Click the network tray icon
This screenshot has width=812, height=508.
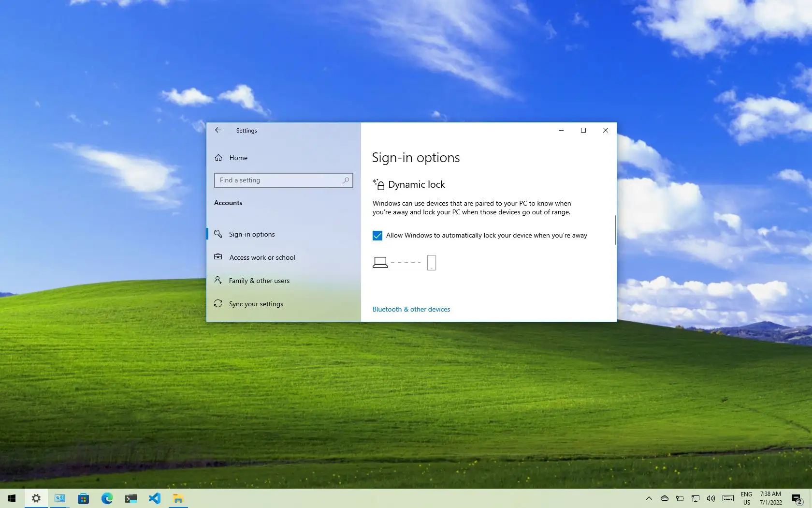pos(696,498)
